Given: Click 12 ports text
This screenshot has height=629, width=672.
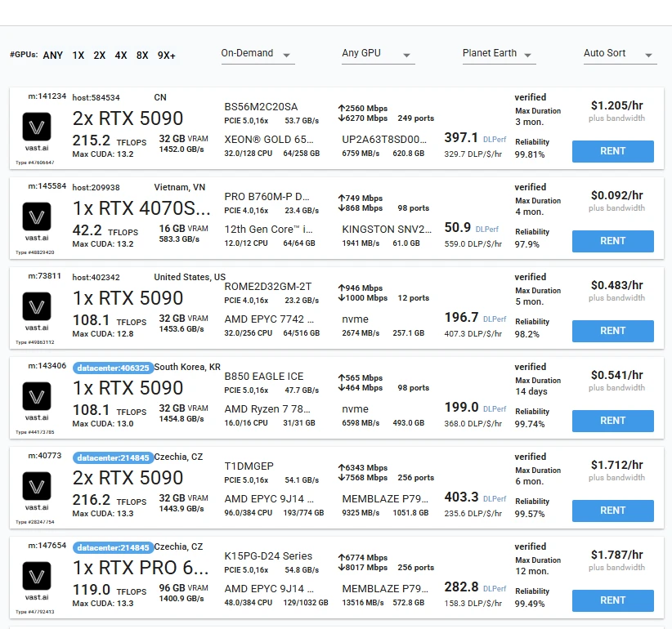Looking at the screenshot, I should point(413,298).
